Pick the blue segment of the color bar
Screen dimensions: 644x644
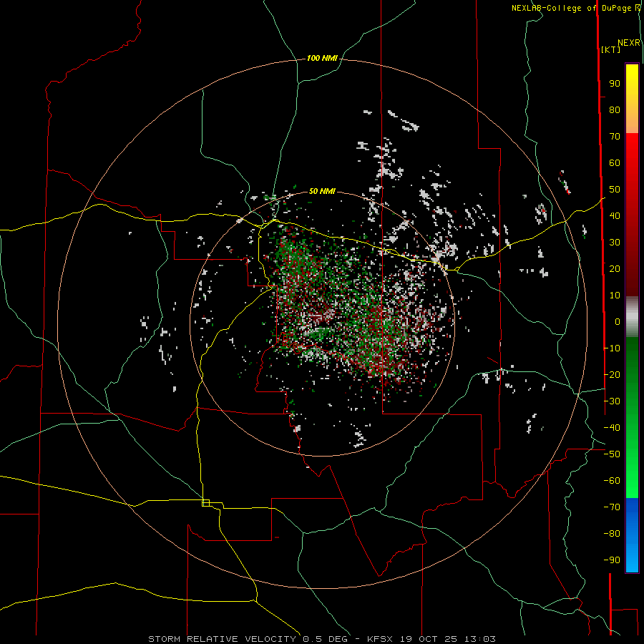point(632,535)
